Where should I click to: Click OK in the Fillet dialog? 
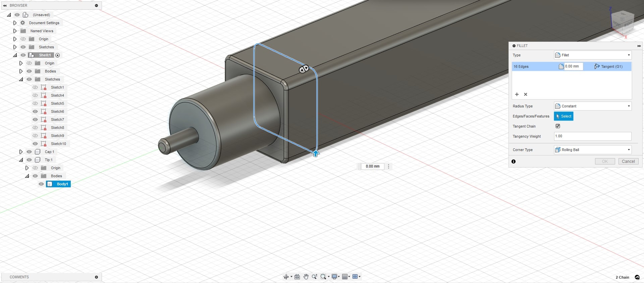coord(605,161)
